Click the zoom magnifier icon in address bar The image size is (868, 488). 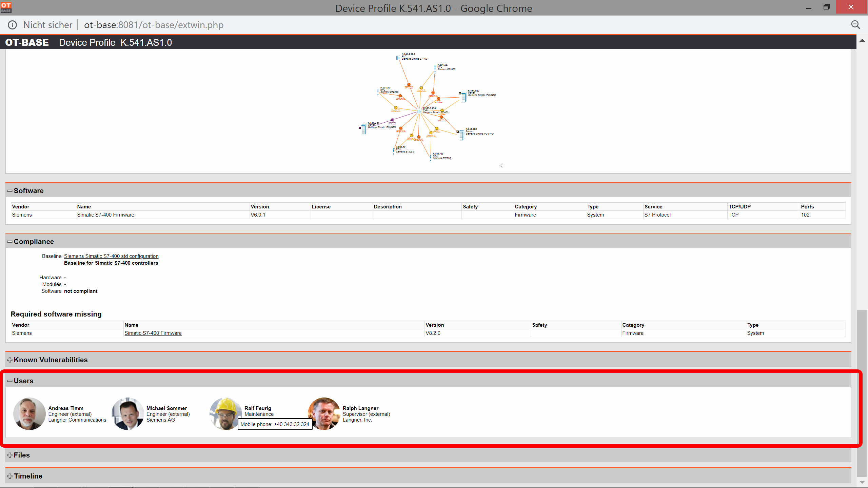855,25
